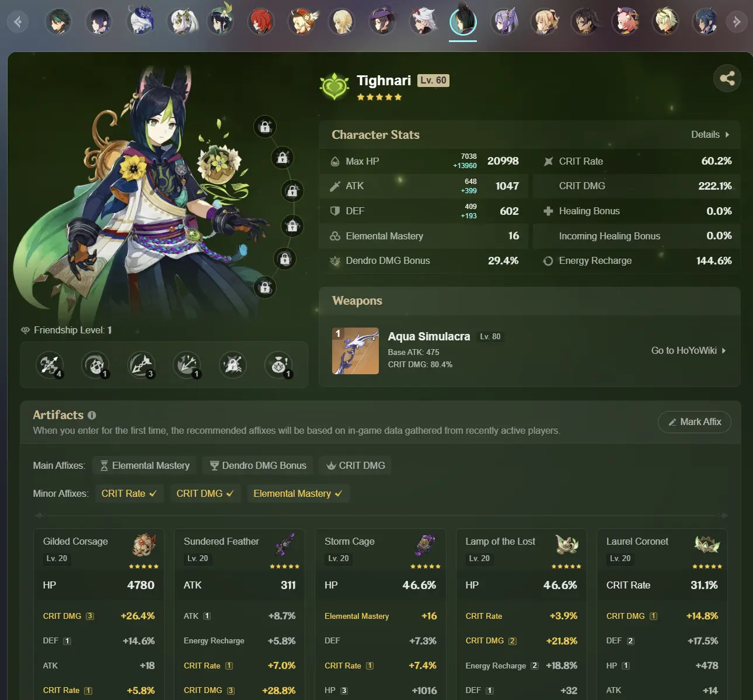
Task: Click the Aqua Simulacra weapon name
Action: [x=429, y=336]
